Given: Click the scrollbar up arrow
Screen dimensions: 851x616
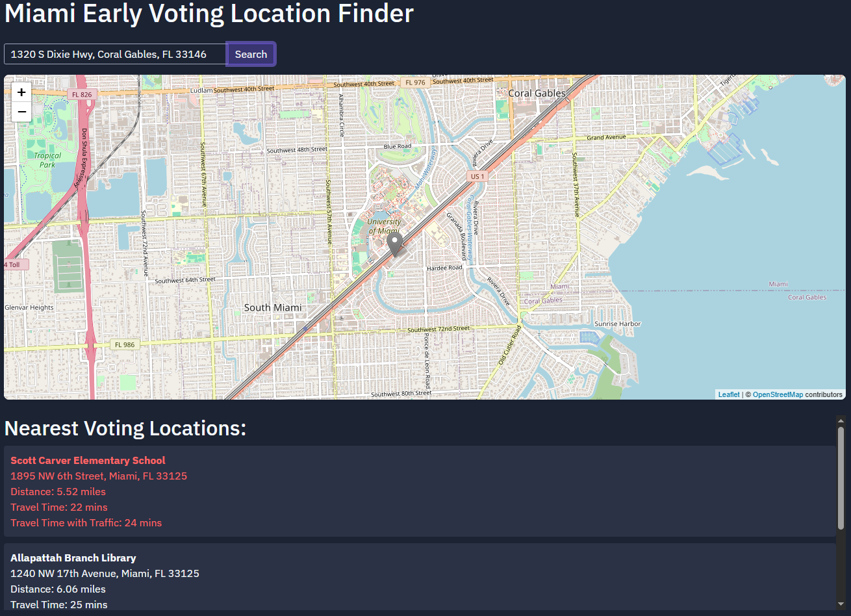Looking at the screenshot, I should pos(841,420).
